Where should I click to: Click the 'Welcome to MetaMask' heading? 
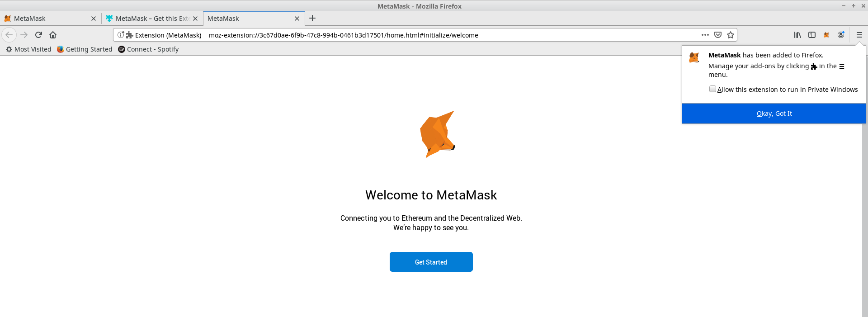(431, 195)
